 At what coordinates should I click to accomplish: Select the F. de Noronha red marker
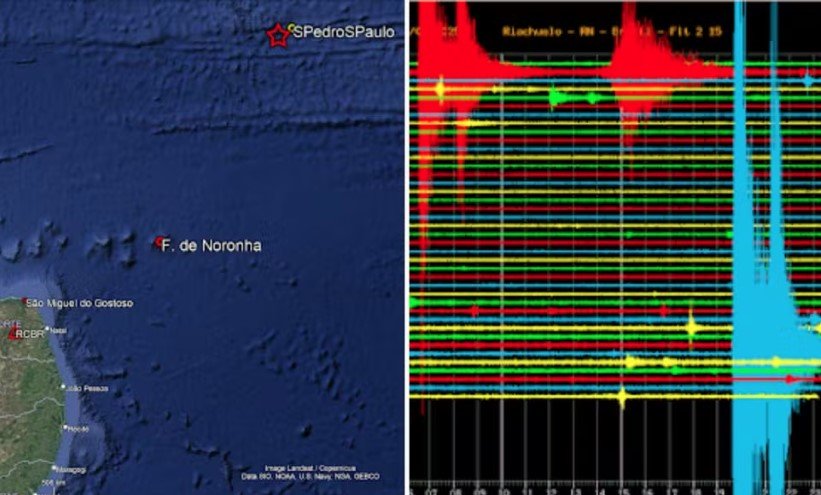point(157,242)
